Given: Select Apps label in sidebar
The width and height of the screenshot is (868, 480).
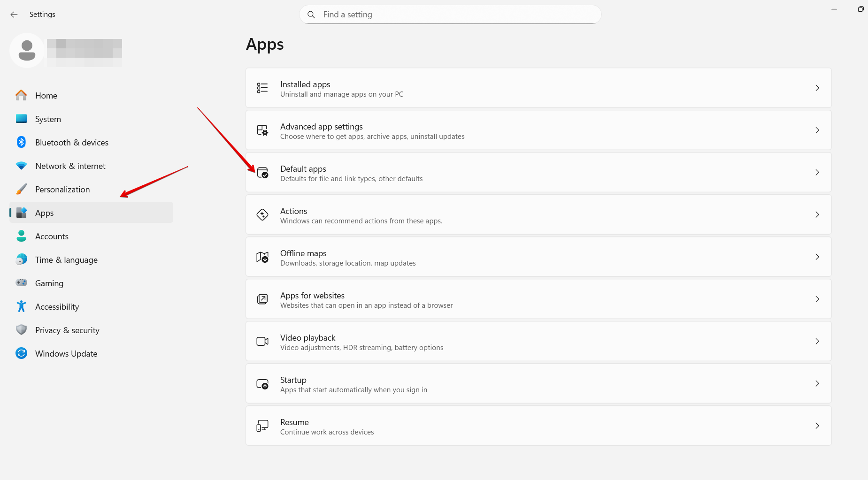Looking at the screenshot, I should [44, 213].
